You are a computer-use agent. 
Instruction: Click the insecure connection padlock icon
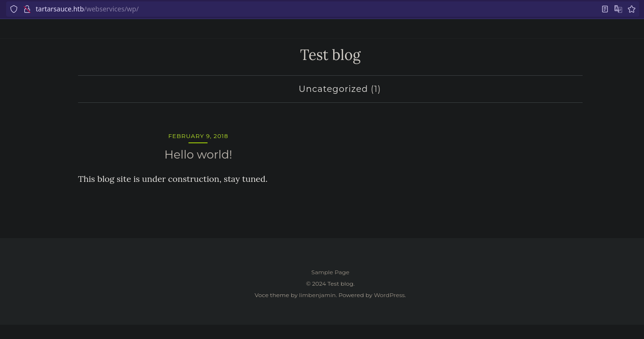pyautogui.click(x=27, y=9)
